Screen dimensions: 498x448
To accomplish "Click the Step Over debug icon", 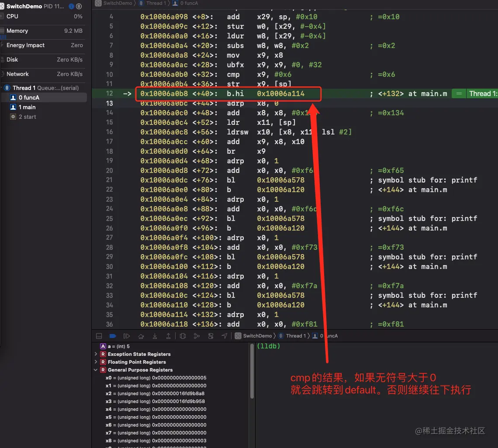I will click(x=140, y=335).
